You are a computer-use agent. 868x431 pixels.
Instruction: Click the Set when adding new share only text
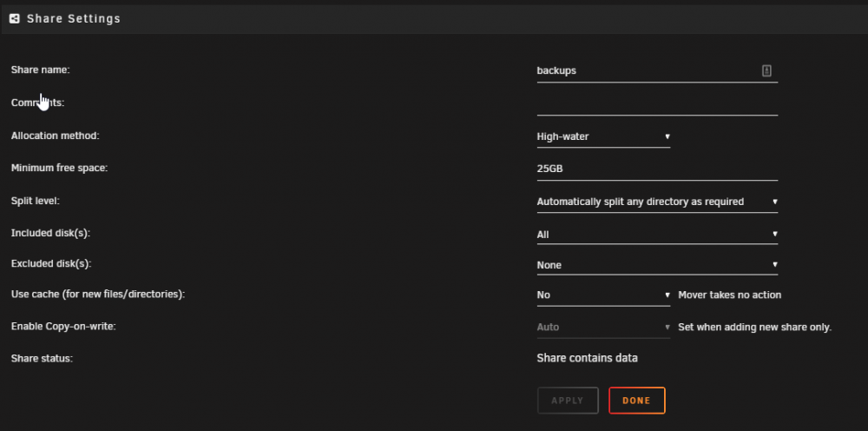point(754,327)
